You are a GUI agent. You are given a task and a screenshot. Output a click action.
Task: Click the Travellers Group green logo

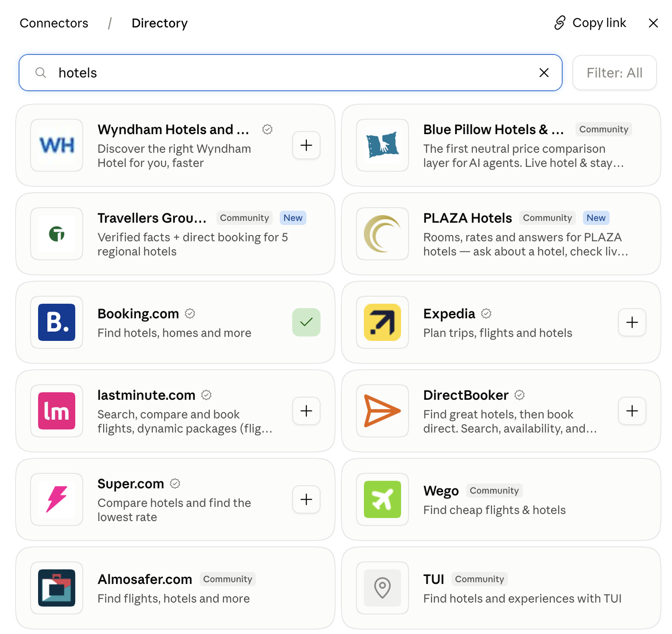[57, 234]
